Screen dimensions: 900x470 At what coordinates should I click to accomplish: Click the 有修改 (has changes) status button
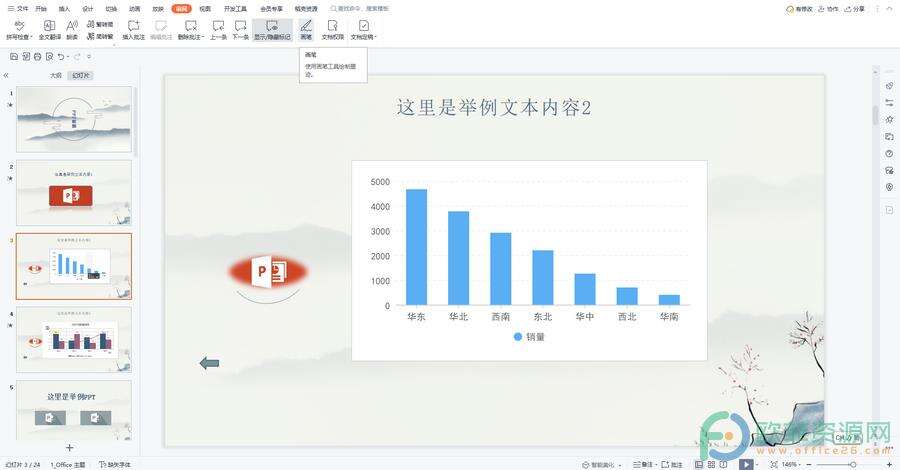point(799,9)
